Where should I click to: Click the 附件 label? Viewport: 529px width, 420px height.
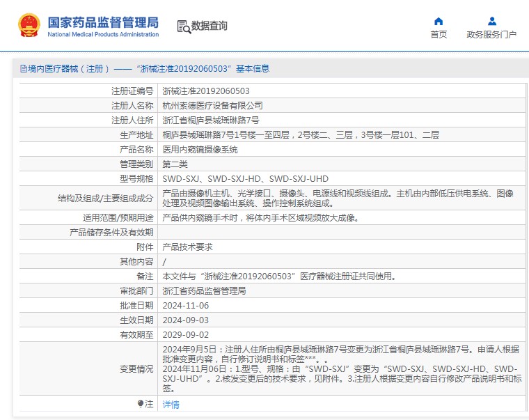(x=145, y=247)
